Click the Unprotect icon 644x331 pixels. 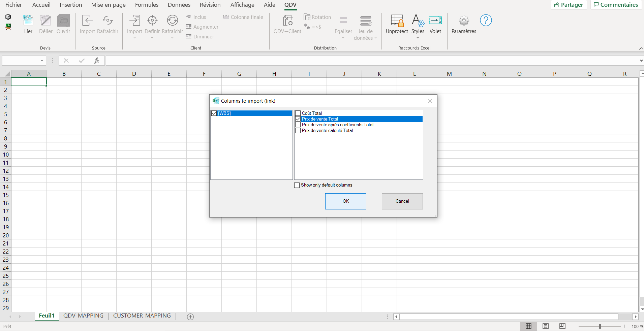pyautogui.click(x=397, y=21)
